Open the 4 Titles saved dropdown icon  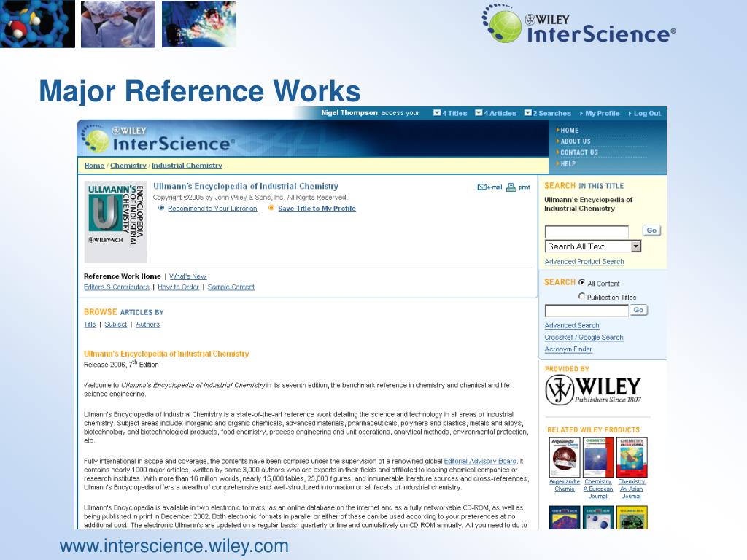tap(437, 113)
